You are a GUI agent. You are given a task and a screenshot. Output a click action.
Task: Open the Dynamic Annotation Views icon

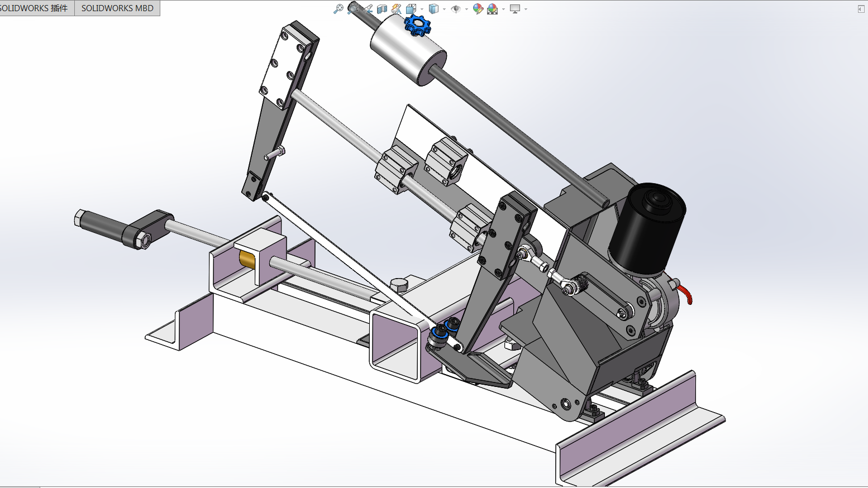pos(397,8)
